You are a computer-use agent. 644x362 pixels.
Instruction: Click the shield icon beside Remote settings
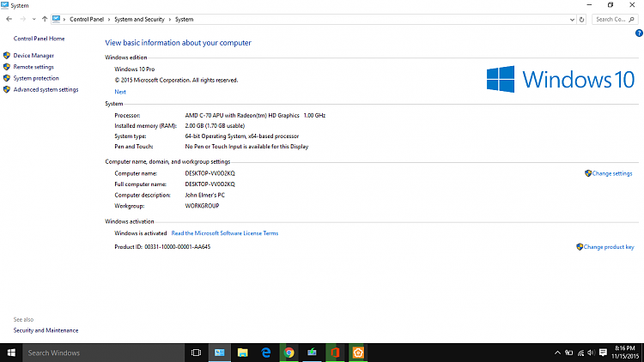click(x=7, y=67)
